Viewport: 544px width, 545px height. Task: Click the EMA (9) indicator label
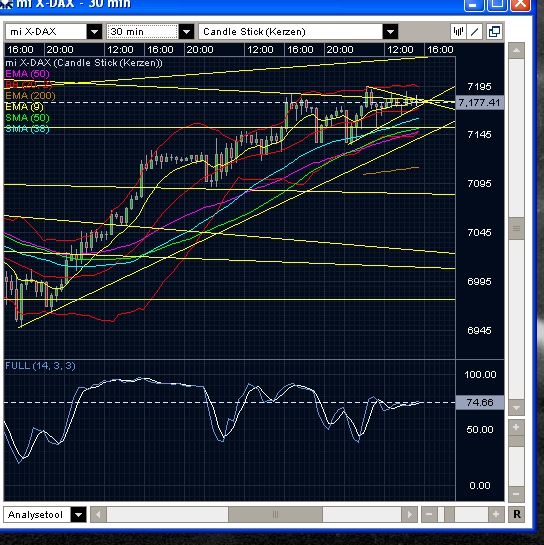tap(24, 107)
